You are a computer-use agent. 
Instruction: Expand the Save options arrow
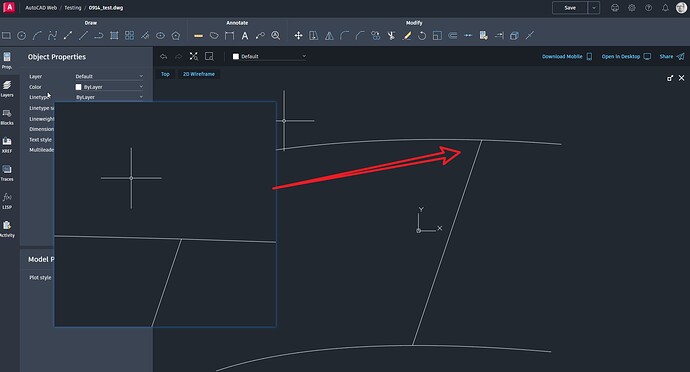[594, 8]
